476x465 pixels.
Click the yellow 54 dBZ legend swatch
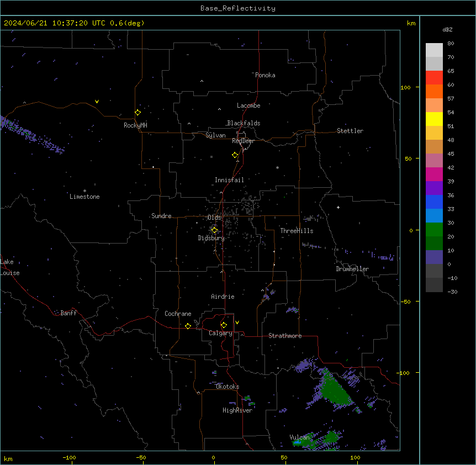click(x=434, y=119)
